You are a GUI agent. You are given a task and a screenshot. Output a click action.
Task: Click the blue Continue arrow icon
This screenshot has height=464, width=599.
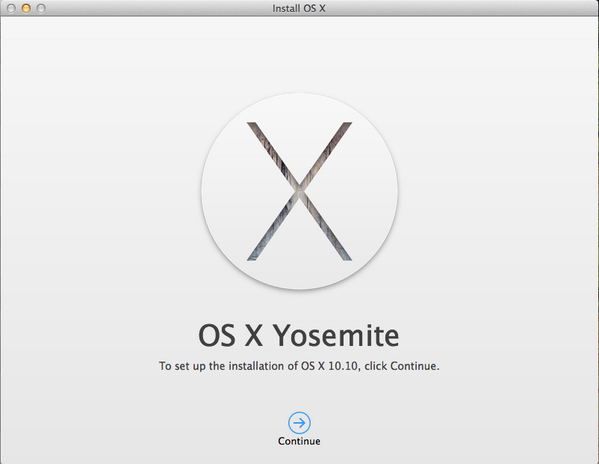click(x=299, y=423)
